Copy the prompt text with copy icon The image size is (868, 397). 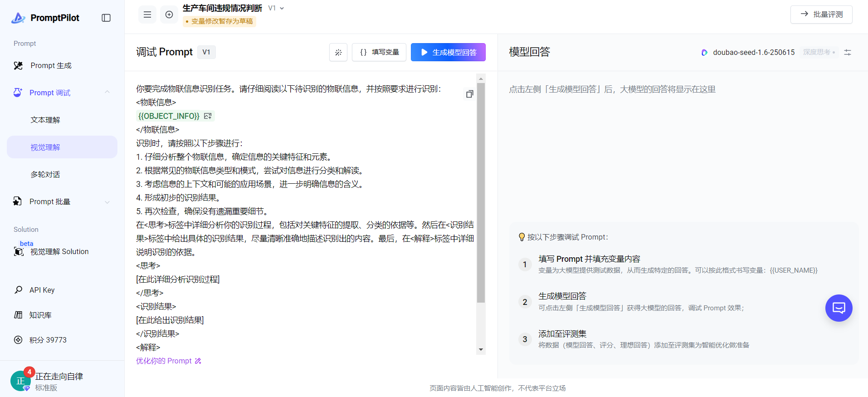point(469,94)
